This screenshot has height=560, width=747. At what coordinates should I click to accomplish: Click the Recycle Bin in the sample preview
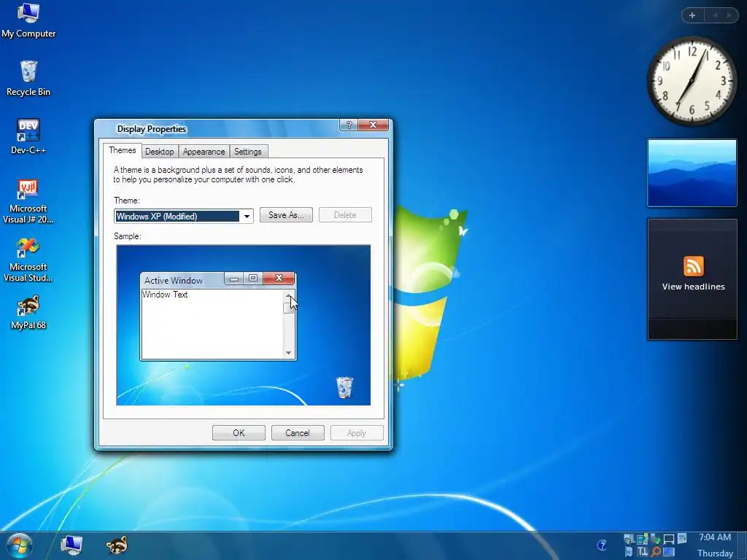coord(344,386)
